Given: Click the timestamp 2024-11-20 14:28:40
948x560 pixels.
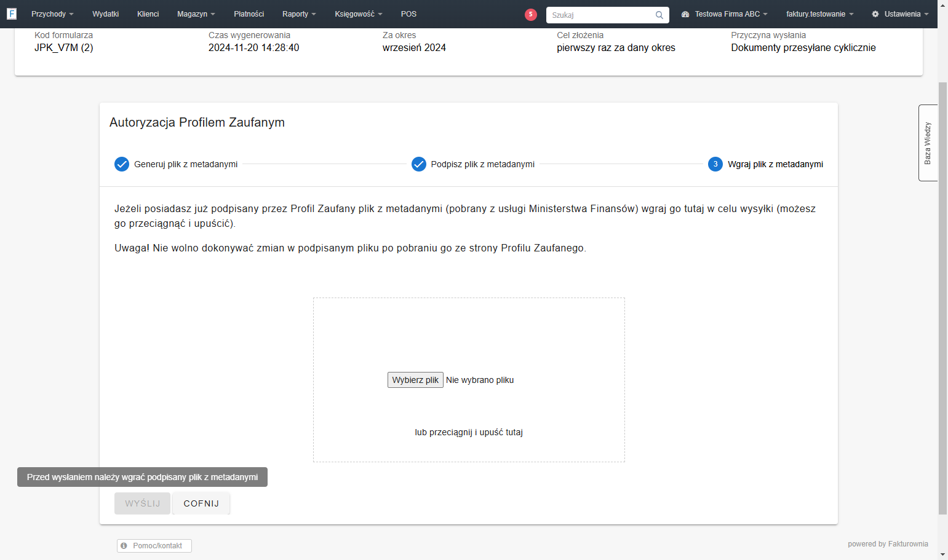Looking at the screenshot, I should pyautogui.click(x=254, y=48).
